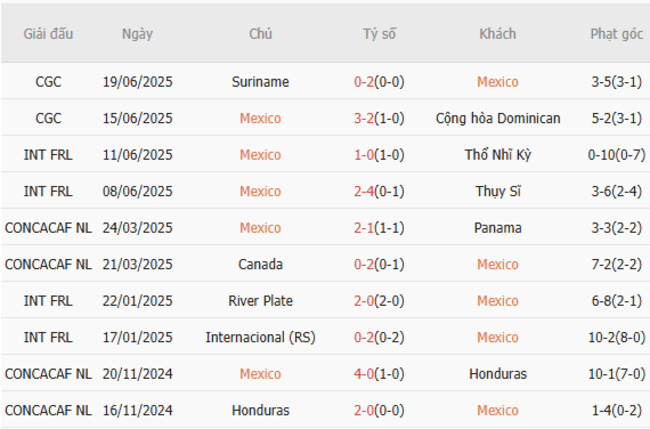Click Mexico as guest in the Suriname row

coord(497,82)
